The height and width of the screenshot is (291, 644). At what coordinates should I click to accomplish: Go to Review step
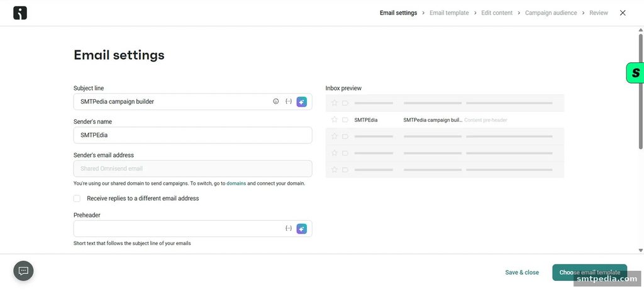click(599, 13)
